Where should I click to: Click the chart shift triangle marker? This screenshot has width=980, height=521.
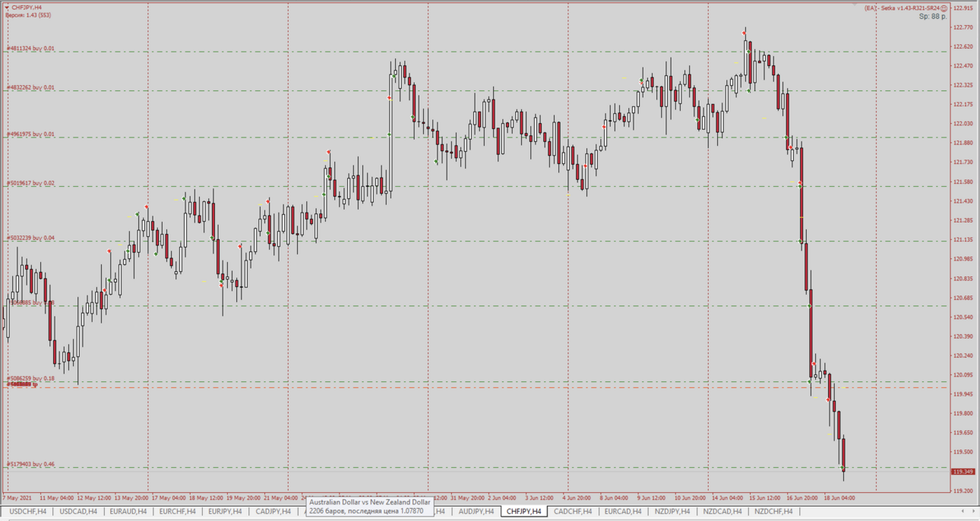[x=854, y=5]
